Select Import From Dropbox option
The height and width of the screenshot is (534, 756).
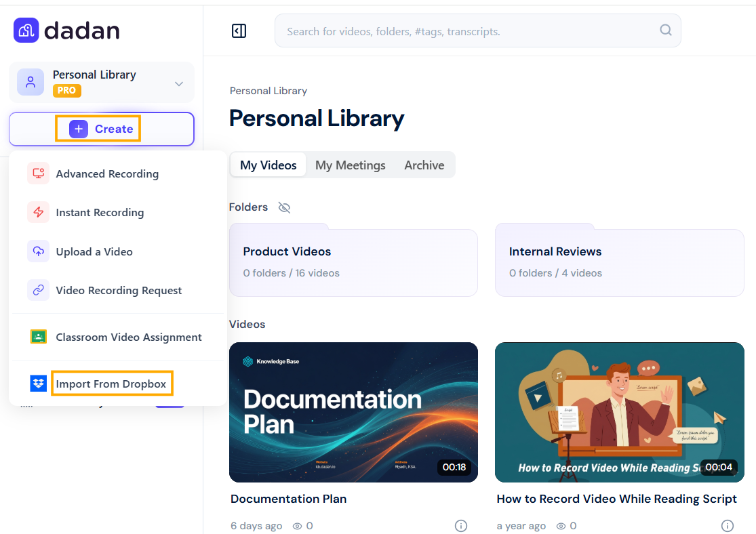point(111,384)
